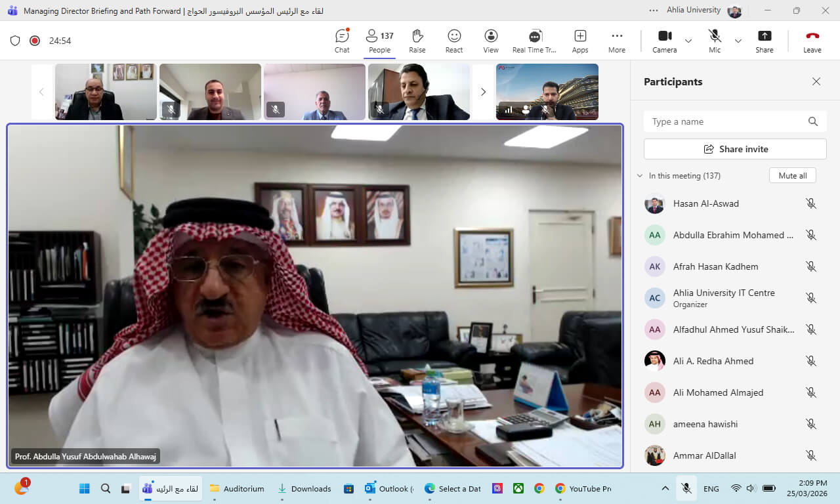Click the Mute all button
Image resolution: width=840 pixels, height=504 pixels.
click(x=792, y=176)
